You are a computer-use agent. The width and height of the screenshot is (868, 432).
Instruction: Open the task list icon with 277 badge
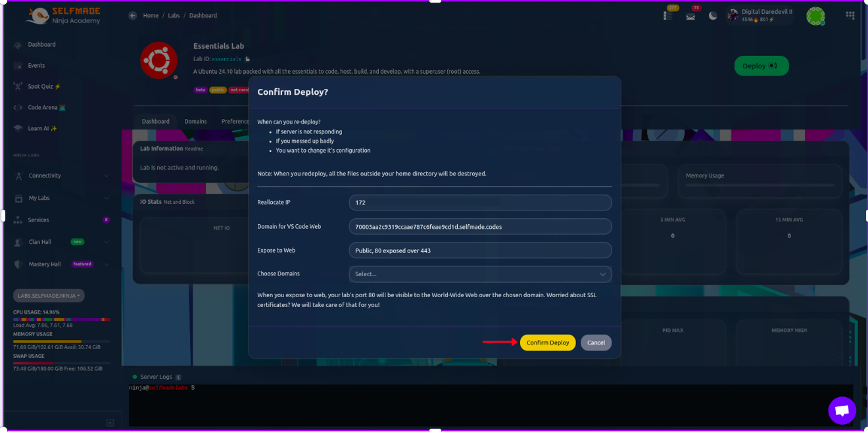point(668,16)
